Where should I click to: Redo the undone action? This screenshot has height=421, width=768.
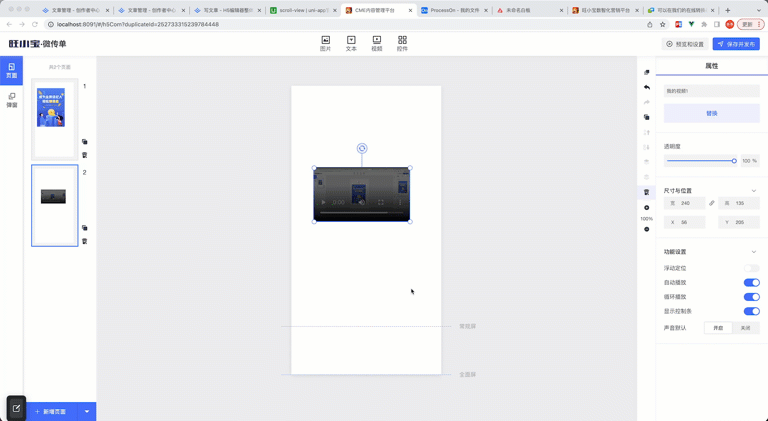pyautogui.click(x=647, y=102)
